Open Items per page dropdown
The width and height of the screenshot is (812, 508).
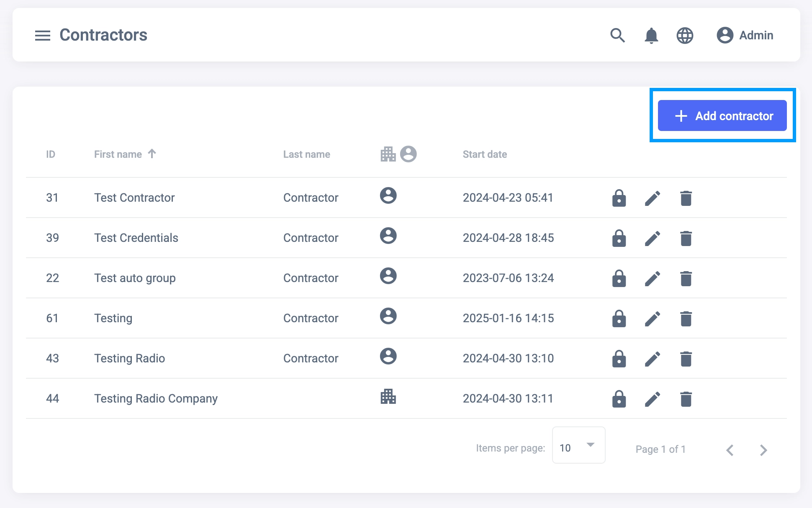coord(578,445)
